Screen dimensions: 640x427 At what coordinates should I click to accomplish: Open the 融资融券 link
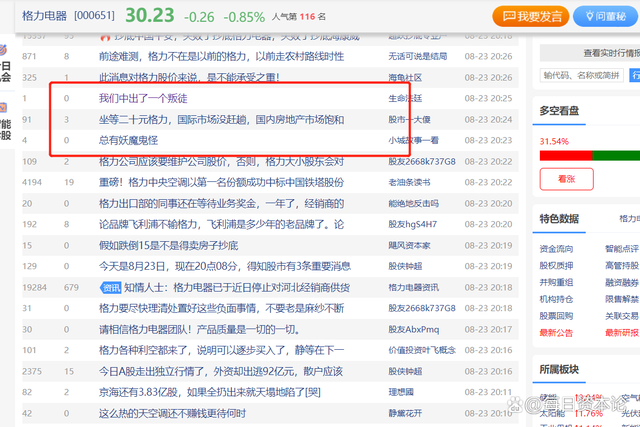point(622,282)
